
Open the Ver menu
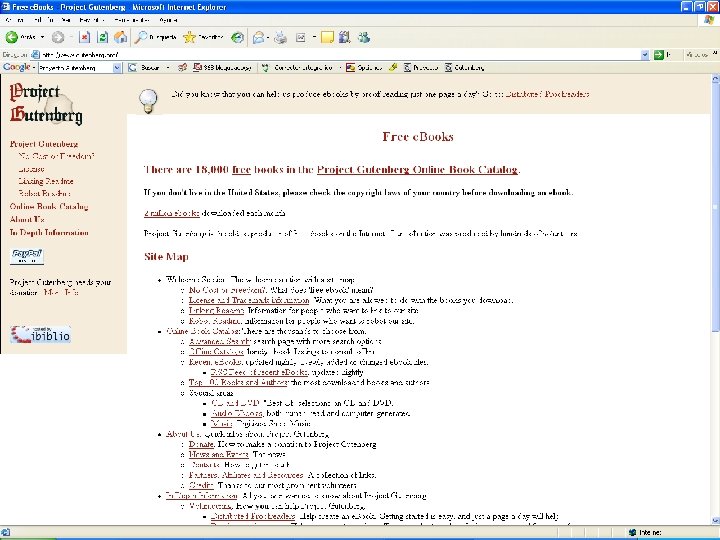[66, 20]
